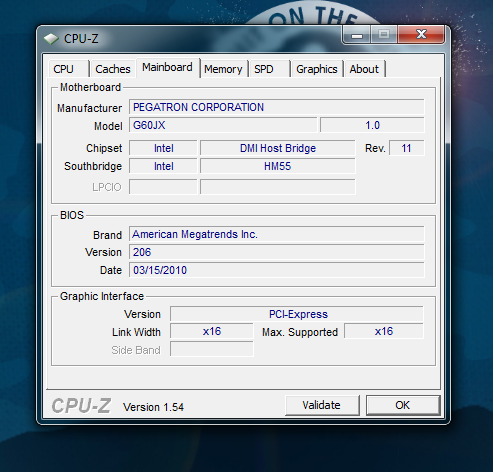Click the American Megatrends Inc. brand field

(x=277, y=234)
